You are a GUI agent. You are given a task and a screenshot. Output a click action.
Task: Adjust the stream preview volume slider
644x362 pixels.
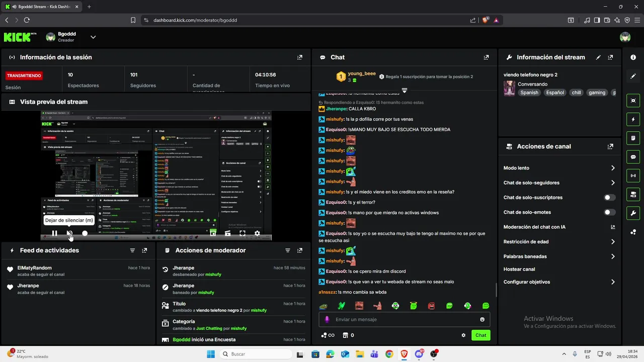pos(85,233)
